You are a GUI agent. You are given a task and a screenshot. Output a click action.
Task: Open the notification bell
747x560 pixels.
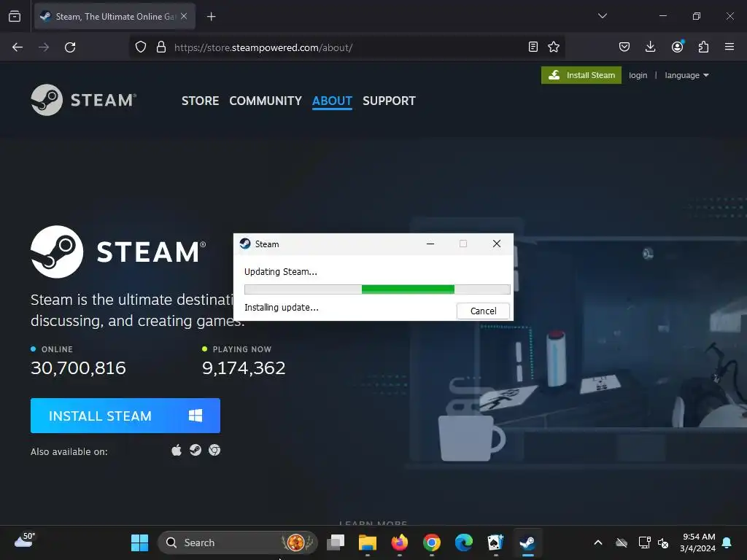727,542
